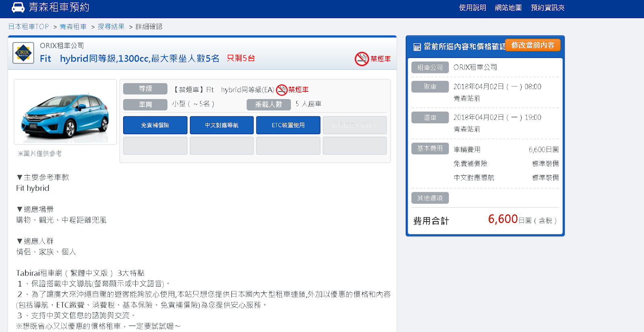Click the 取車 label in summary panel
644x332 pixels.
430,87
